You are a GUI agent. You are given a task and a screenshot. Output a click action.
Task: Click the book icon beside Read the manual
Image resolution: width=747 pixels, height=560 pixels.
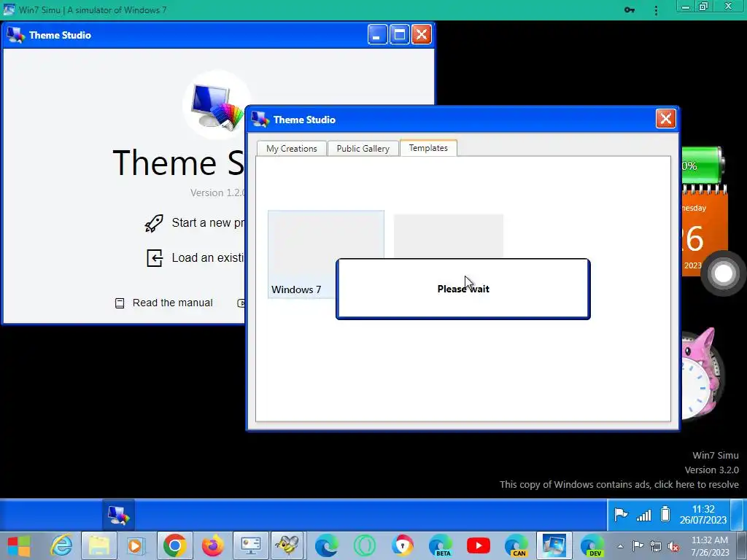pyautogui.click(x=120, y=303)
